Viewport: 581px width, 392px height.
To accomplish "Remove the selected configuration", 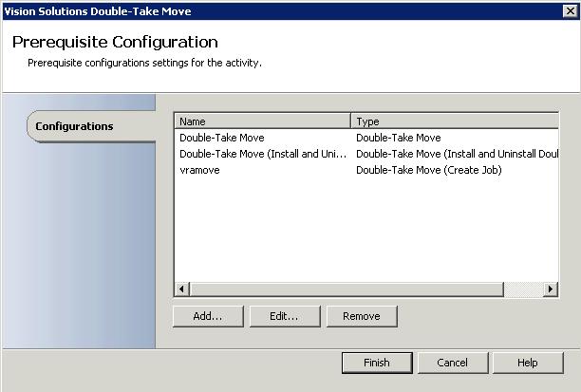I will point(362,316).
